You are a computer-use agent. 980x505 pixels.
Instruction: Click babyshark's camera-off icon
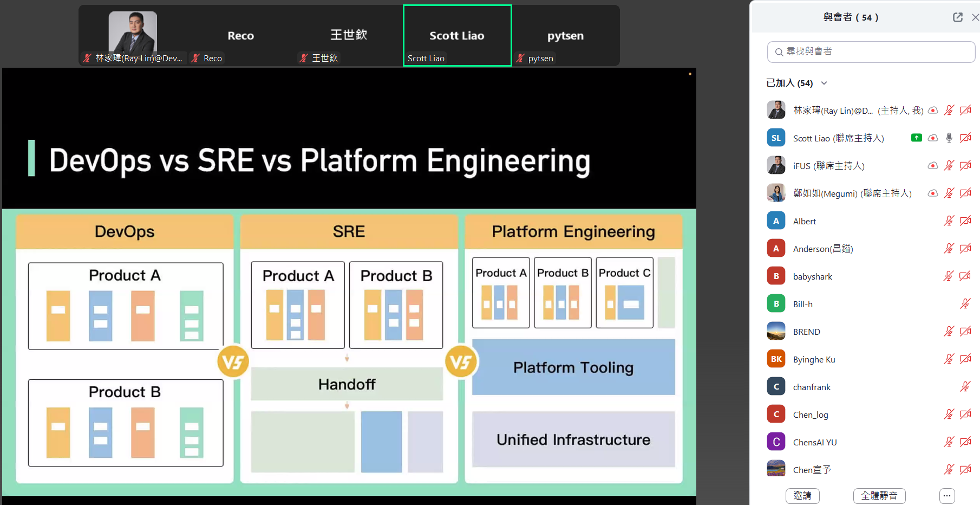coord(965,276)
